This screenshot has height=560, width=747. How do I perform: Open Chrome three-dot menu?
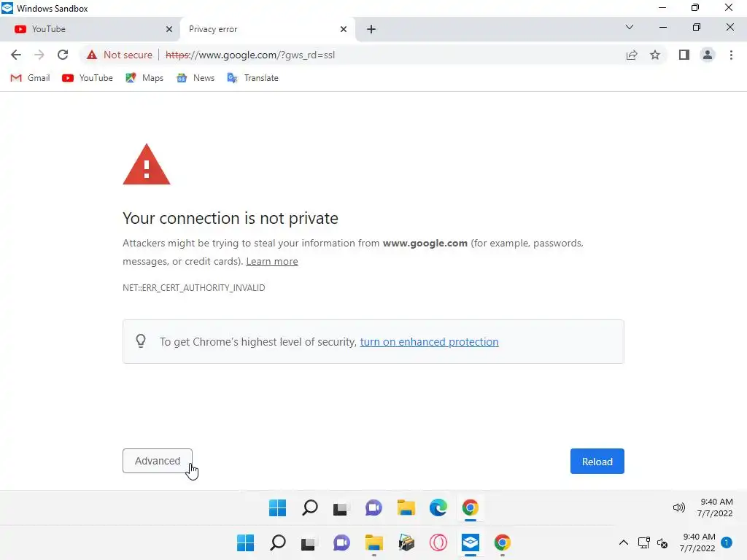coord(731,55)
